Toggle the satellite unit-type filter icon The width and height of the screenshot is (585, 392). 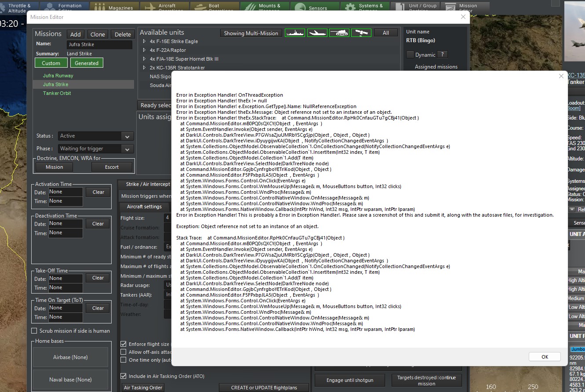(x=361, y=33)
